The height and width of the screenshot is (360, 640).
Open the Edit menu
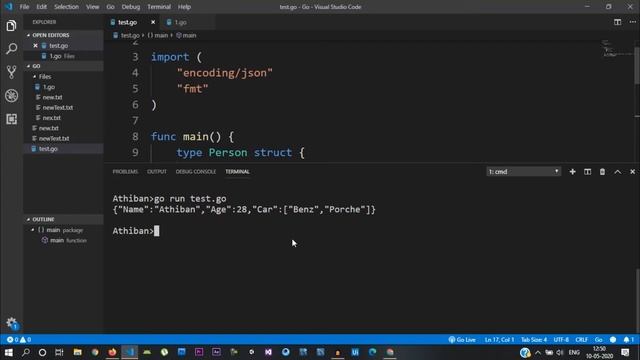pyautogui.click(x=41, y=7)
